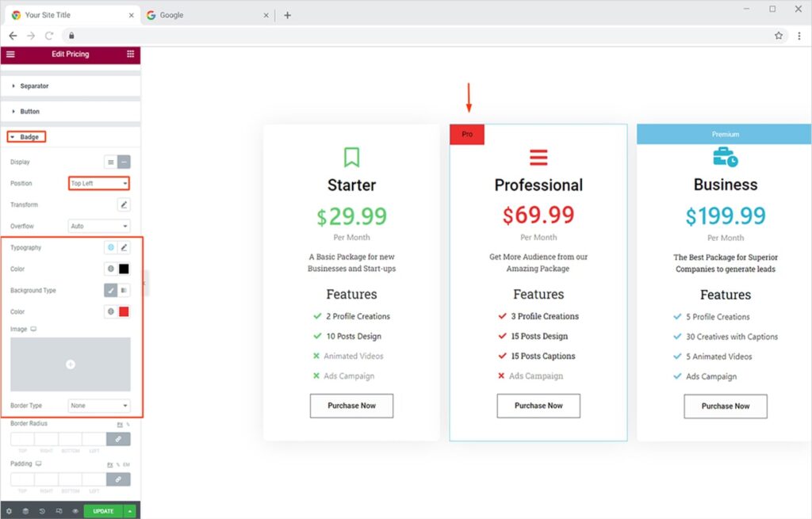Open the widgets grid panel icon
The height and width of the screenshot is (519, 812).
(130, 54)
